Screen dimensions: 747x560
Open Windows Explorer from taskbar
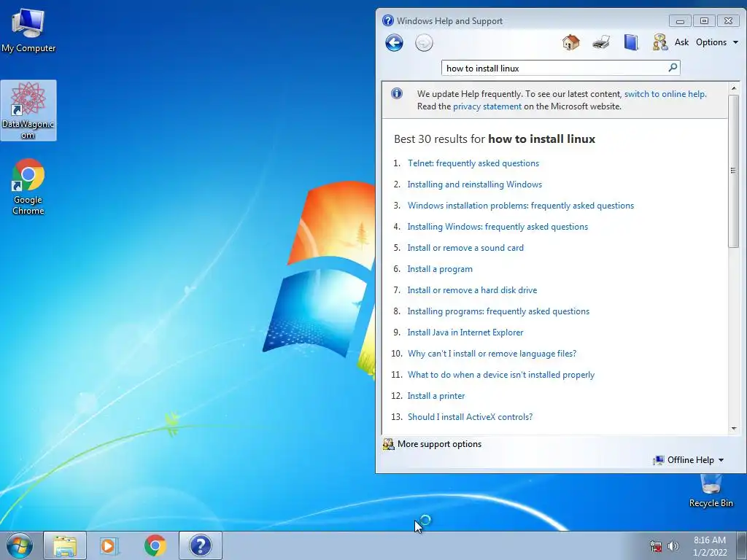pyautogui.click(x=65, y=545)
